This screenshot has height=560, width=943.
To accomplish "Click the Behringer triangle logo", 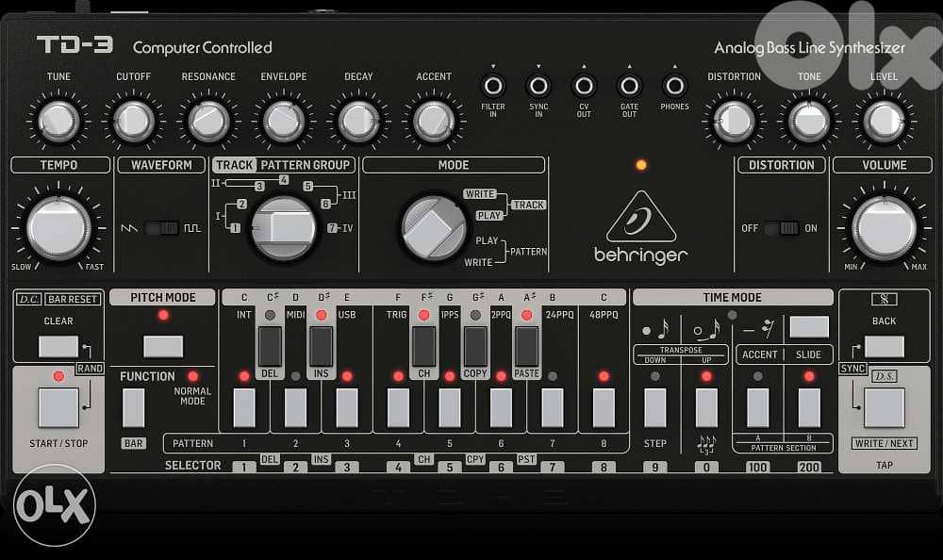I will (x=641, y=217).
